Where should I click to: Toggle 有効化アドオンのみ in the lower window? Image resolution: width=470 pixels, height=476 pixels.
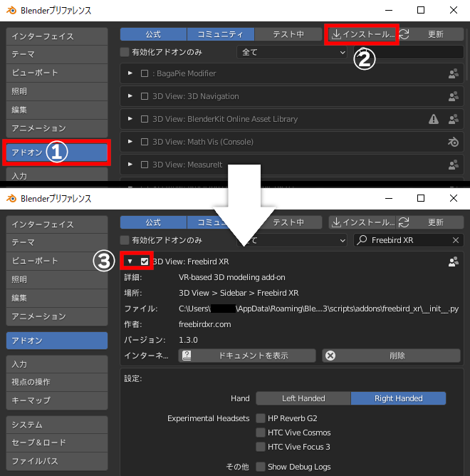tap(125, 240)
